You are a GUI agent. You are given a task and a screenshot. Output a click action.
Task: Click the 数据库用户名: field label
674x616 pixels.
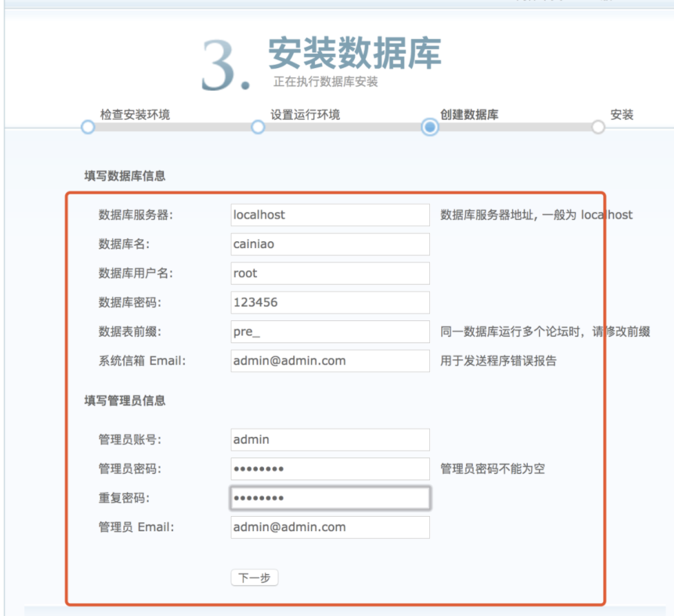[136, 274]
